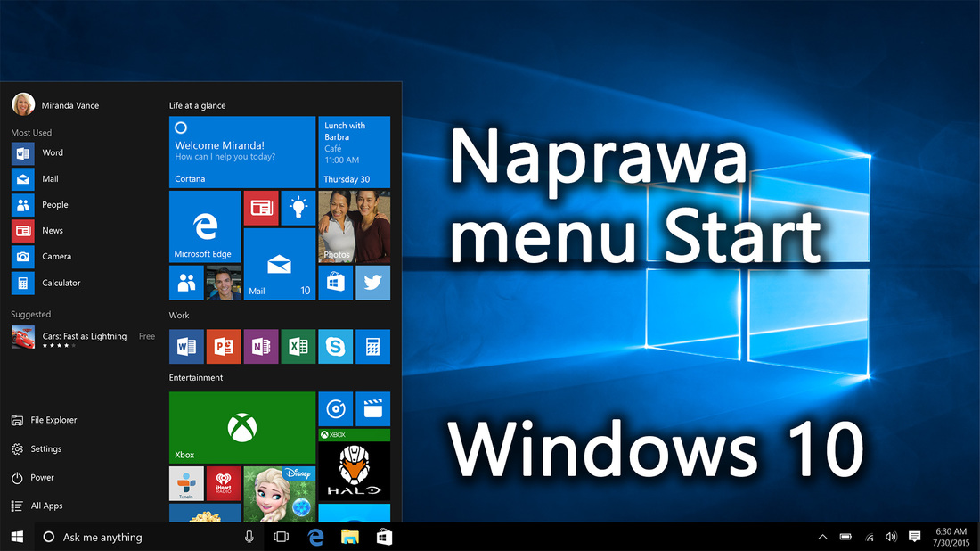Open the lightbulb tips tile
This screenshot has height=551, width=980.
(298, 208)
